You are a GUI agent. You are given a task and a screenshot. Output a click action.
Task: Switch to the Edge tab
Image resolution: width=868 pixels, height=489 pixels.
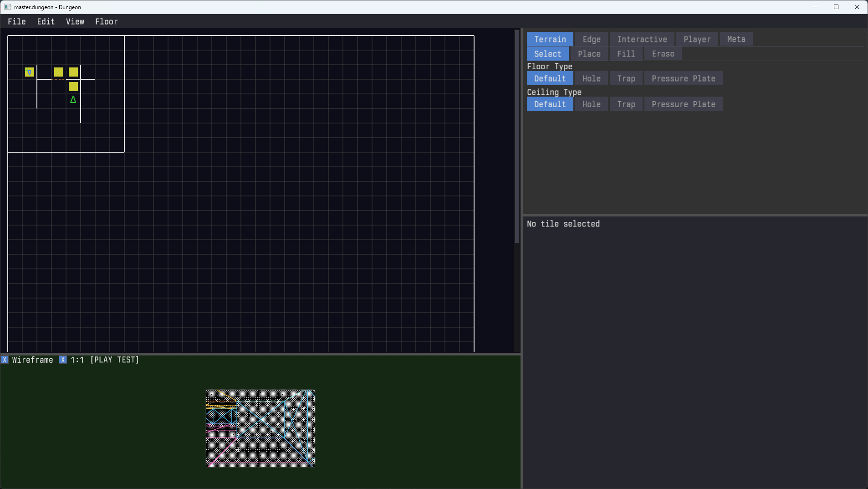591,39
